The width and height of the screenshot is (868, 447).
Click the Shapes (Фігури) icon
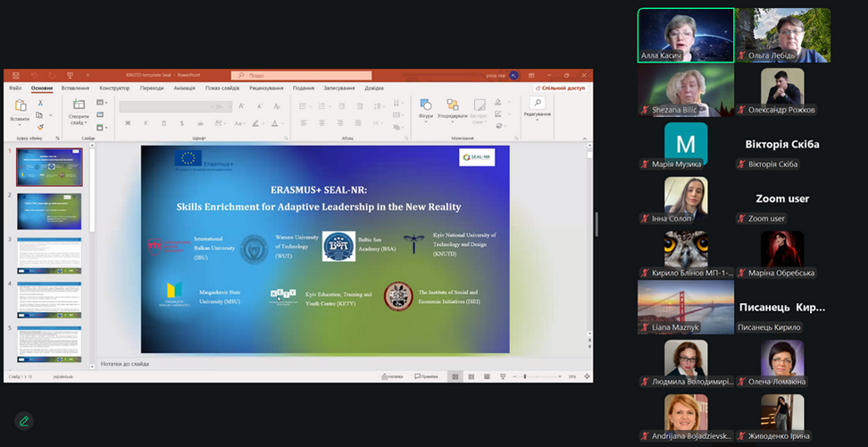coord(426,107)
